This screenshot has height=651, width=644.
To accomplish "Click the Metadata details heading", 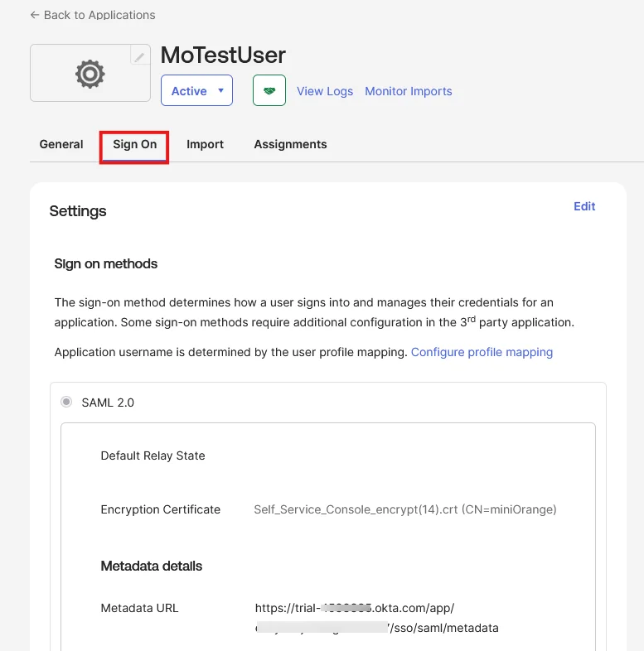I will click(x=151, y=566).
